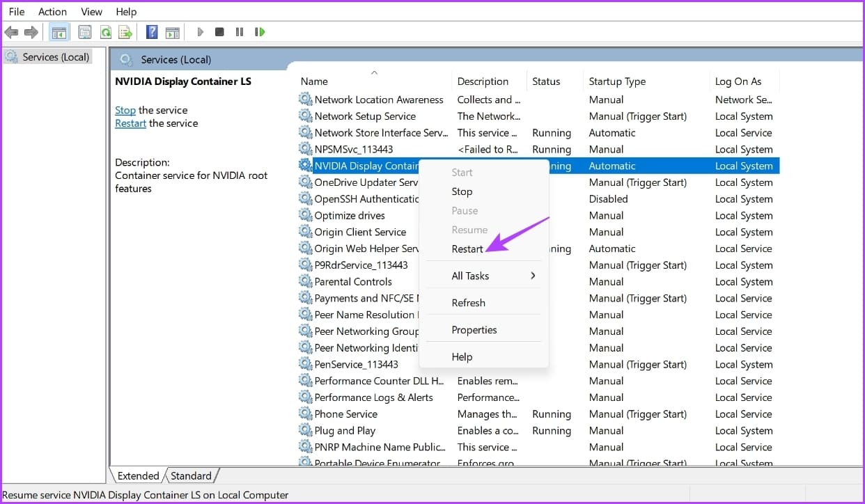Select Origin Web Helper Service name

click(367, 249)
